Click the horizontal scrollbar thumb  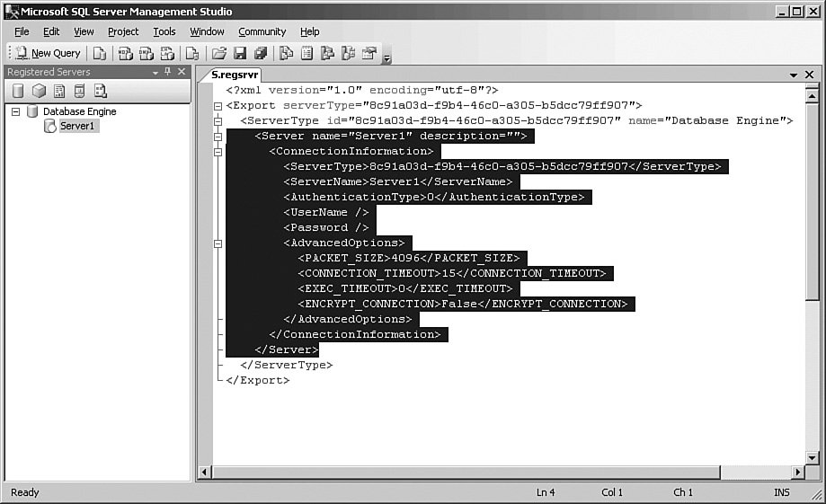point(466,473)
